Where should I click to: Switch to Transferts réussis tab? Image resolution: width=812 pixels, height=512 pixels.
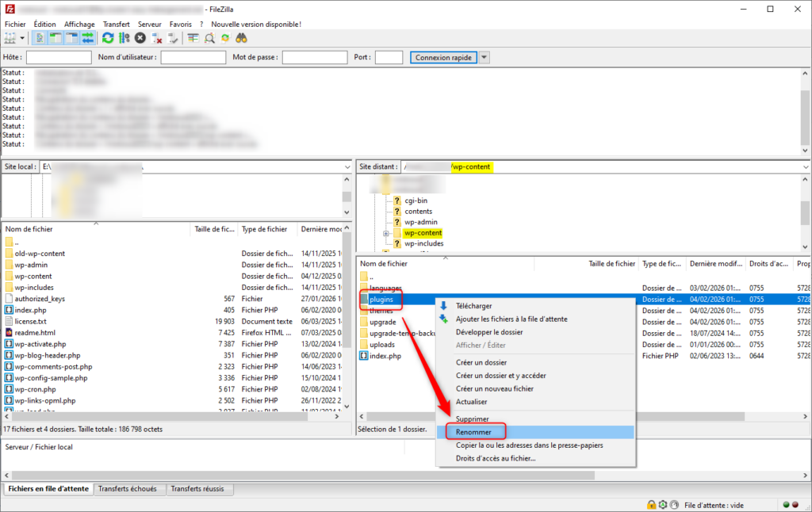pos(197,489)
